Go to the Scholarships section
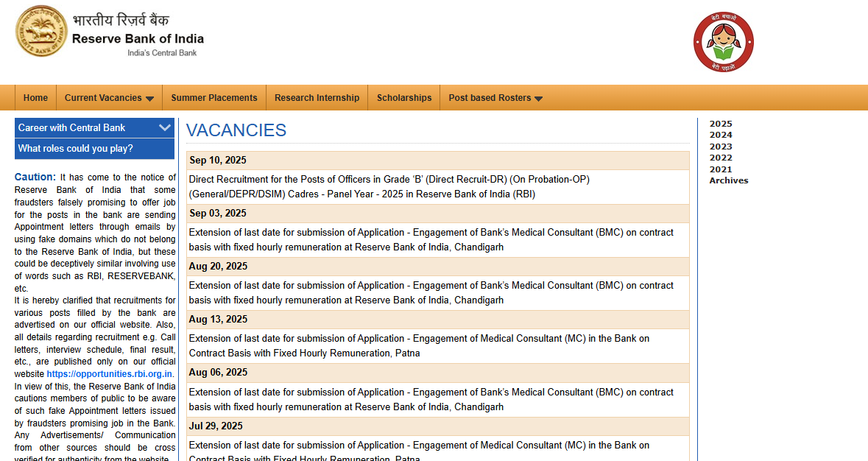The image size is (868, 461). coord(403,97)
